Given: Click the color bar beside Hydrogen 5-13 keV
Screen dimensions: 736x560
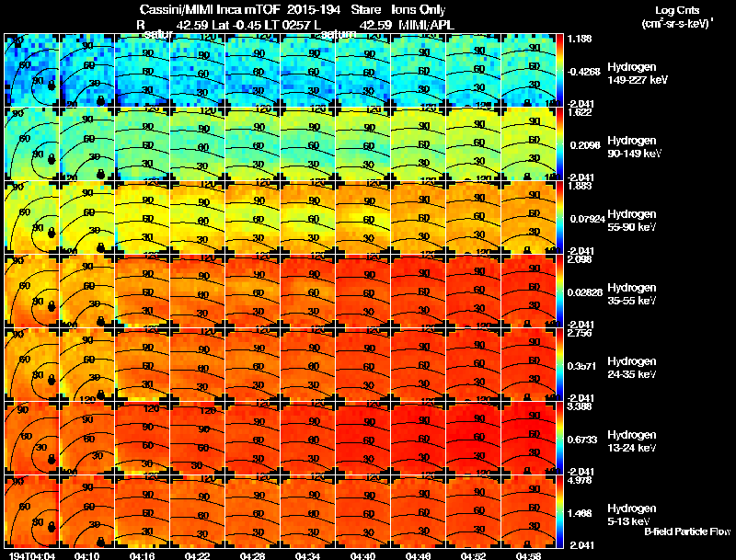Looking at the screenshot, I should pos(559,511).
